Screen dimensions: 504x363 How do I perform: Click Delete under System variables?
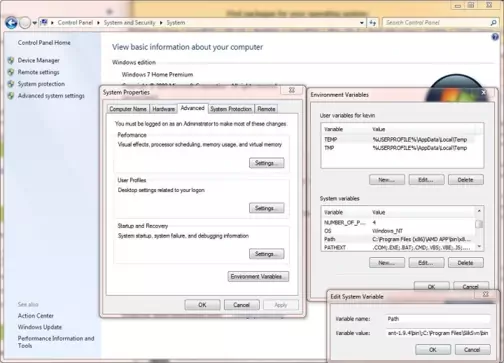tap(466, 263)
